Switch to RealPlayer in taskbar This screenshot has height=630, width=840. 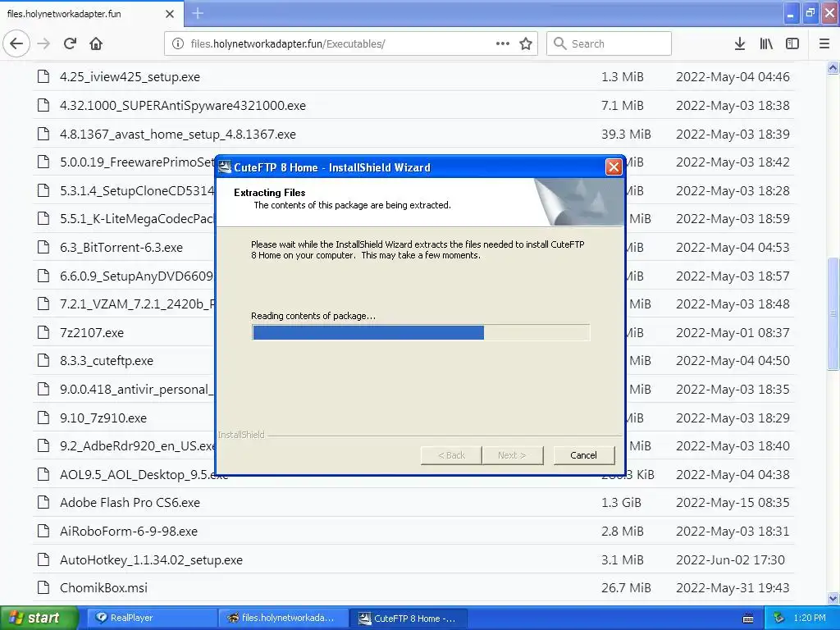tap(152, 619)
